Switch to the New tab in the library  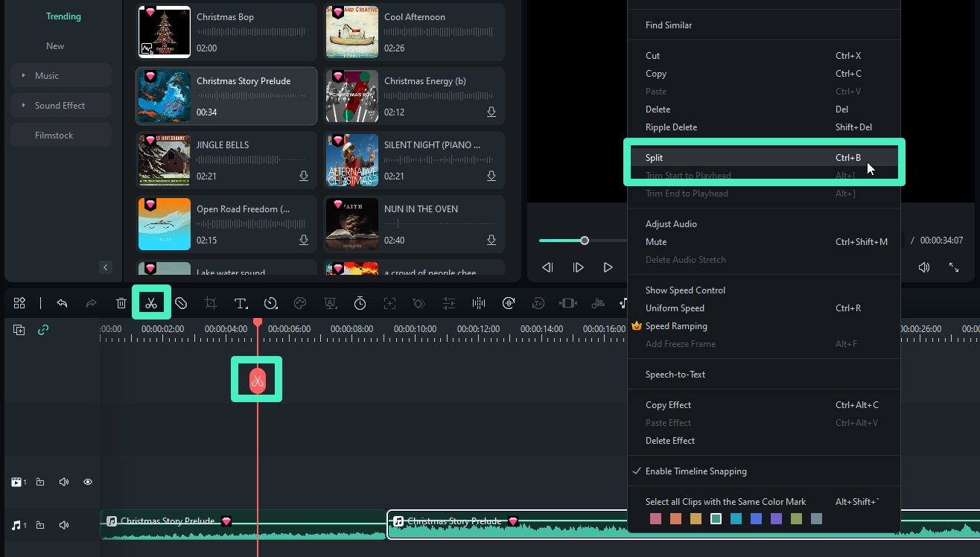pyautogui.click(x=54, y=45)
